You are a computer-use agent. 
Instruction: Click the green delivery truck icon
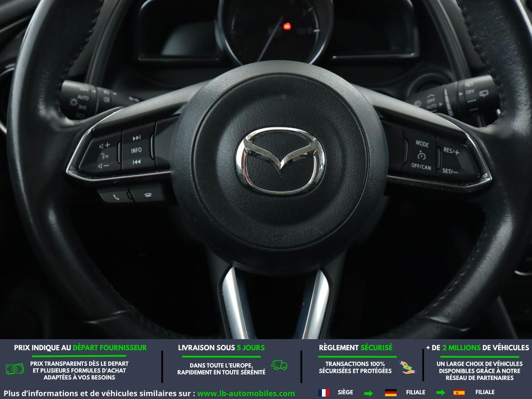tap(279, 365)
